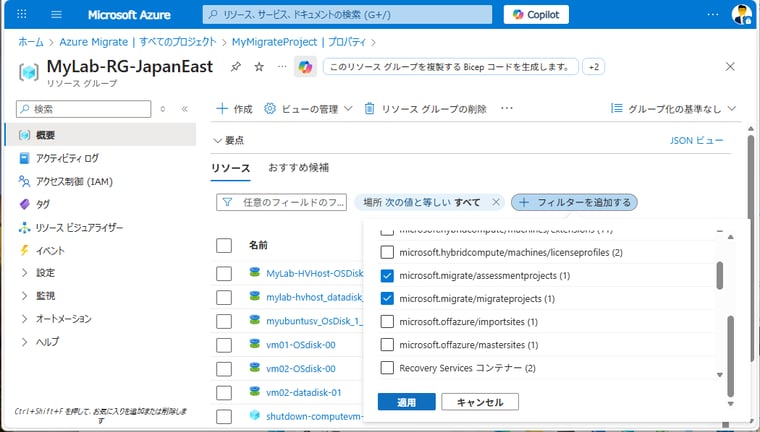Collapse the 要点 essentials section
Viewport: 760px width, 432px height.
click(x=229, y=141)
